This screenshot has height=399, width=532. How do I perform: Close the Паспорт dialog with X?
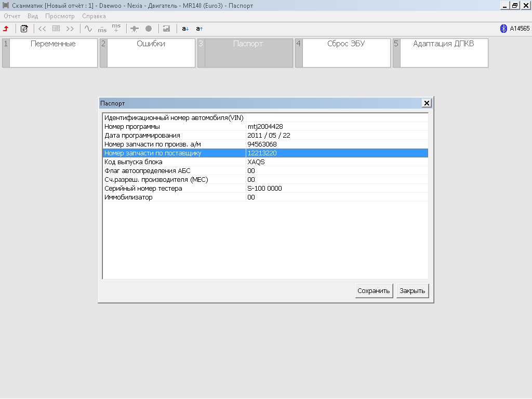(427, 103)
